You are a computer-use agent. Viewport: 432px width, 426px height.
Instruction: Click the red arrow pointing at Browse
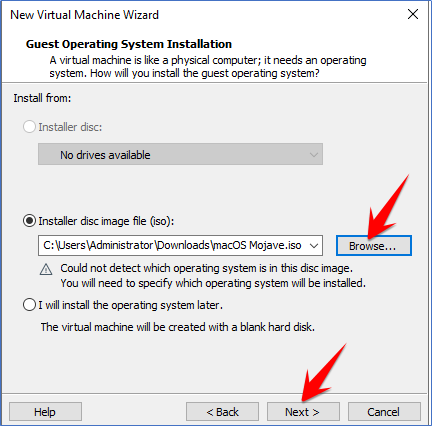(388, 207)
